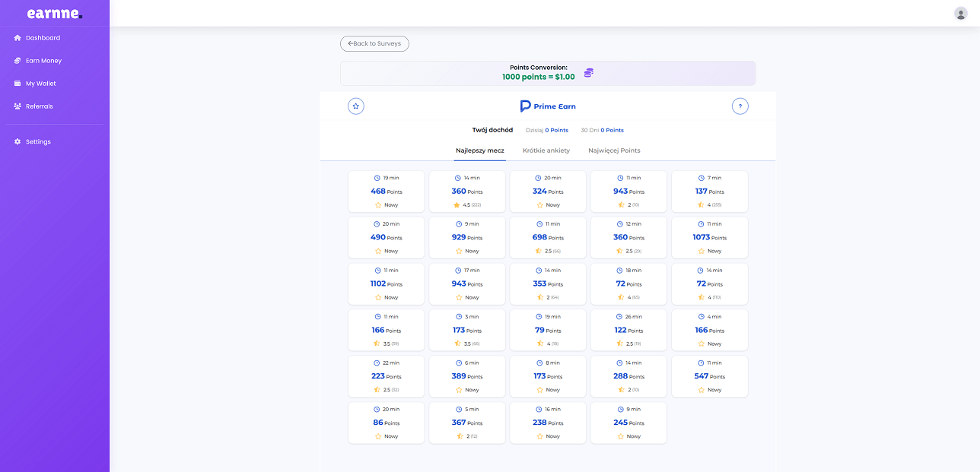Open the 79 Points survey card

(x=548, y=331)
